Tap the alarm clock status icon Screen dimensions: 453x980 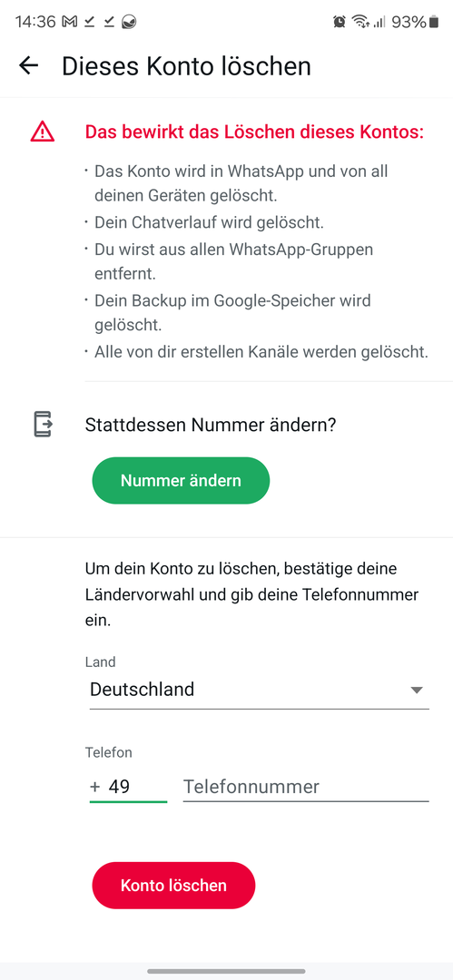pyautogui.click(x=340, y=23)
